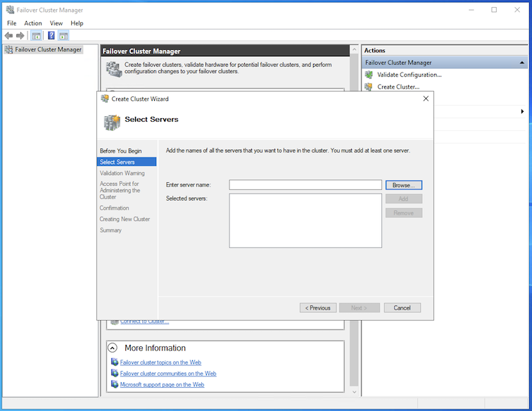532x411 pixels.
Task: Select Confirmation wizard step
Action: tap(114, 208)
